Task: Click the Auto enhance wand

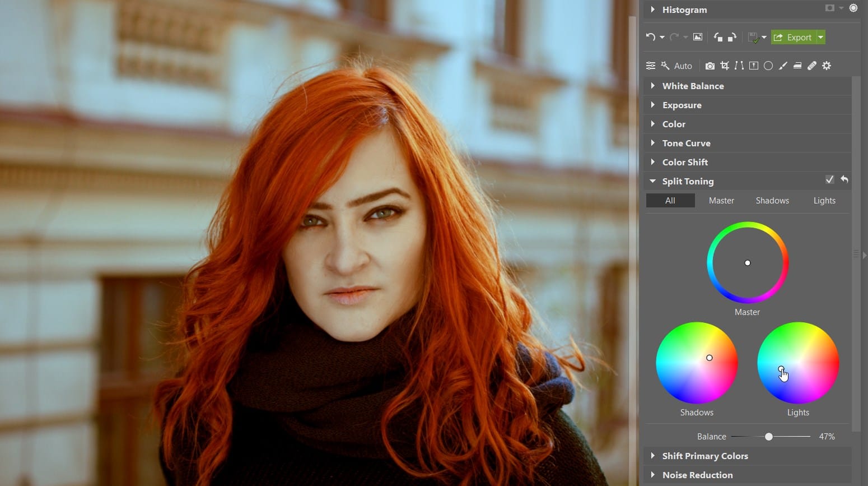Action: click(665, 66)
